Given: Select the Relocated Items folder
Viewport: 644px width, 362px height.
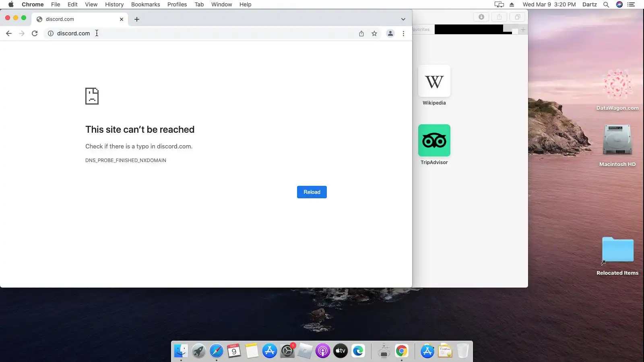Looking at the screenshot, I should [617, 256].
